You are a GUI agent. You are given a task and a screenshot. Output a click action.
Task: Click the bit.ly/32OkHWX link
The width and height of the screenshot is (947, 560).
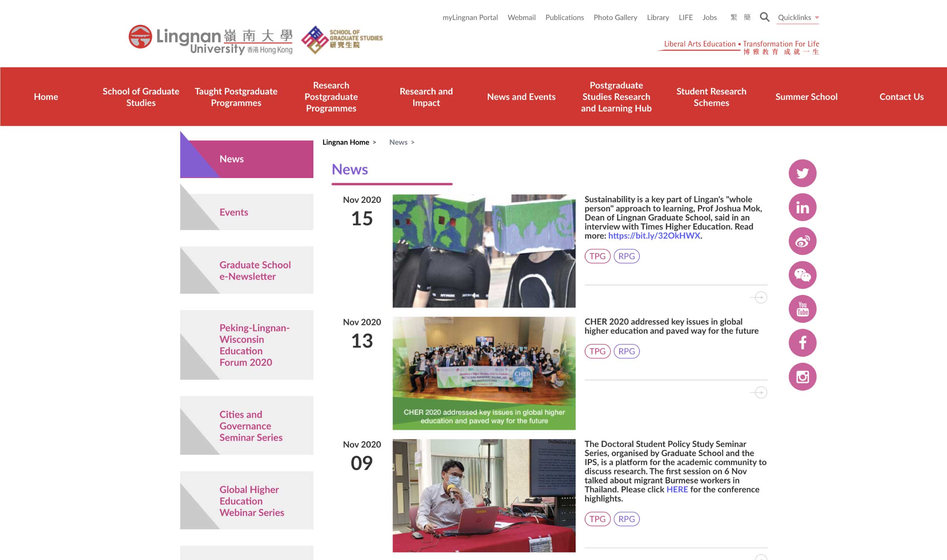[654, 236]
